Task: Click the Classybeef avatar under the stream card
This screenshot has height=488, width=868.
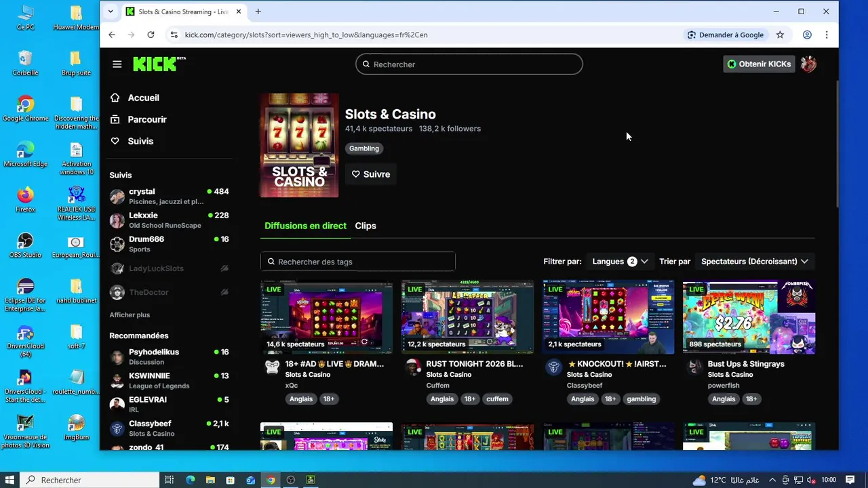Action: [554, 367]
